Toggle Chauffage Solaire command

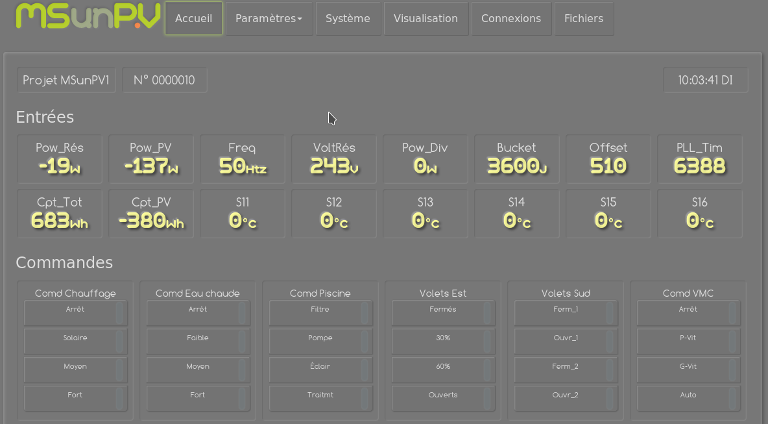pos(75,338)
